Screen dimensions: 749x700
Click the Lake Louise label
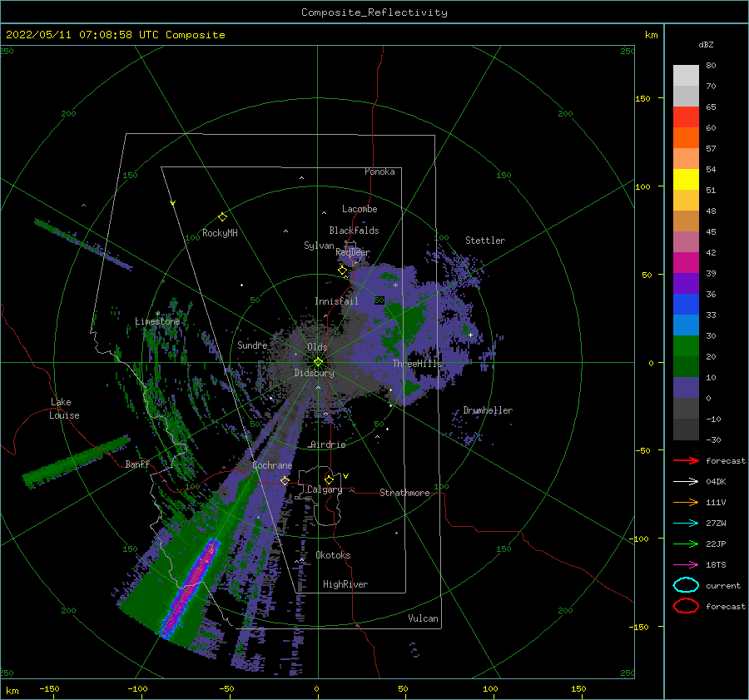pyautogui.click(x=64, y=409)
